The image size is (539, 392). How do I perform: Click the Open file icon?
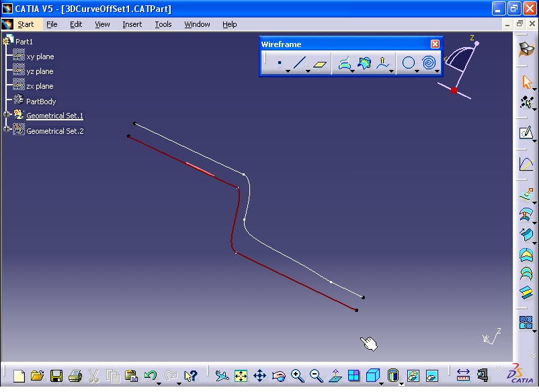[x=37, y=376]
